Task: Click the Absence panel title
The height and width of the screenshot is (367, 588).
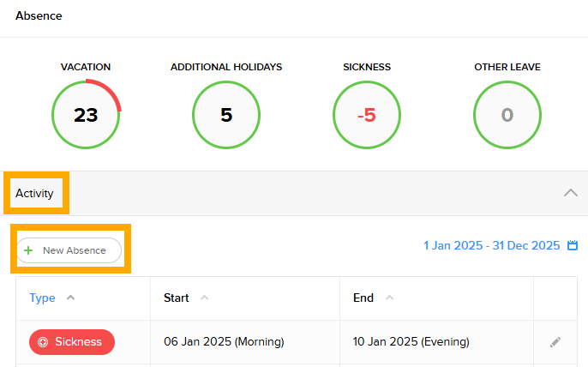Action: point(39,15)
